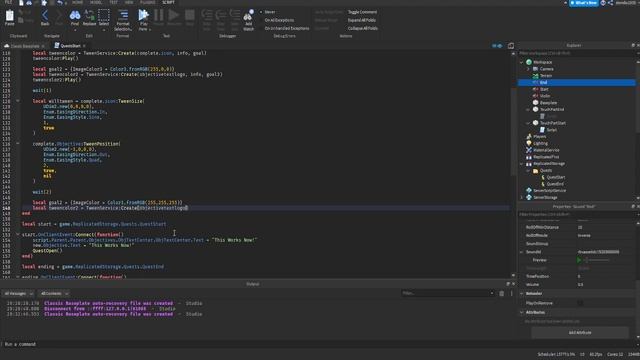Open the MODEL ribbon tab
Screen dimensions: 640x360
(x=96, y=2)
